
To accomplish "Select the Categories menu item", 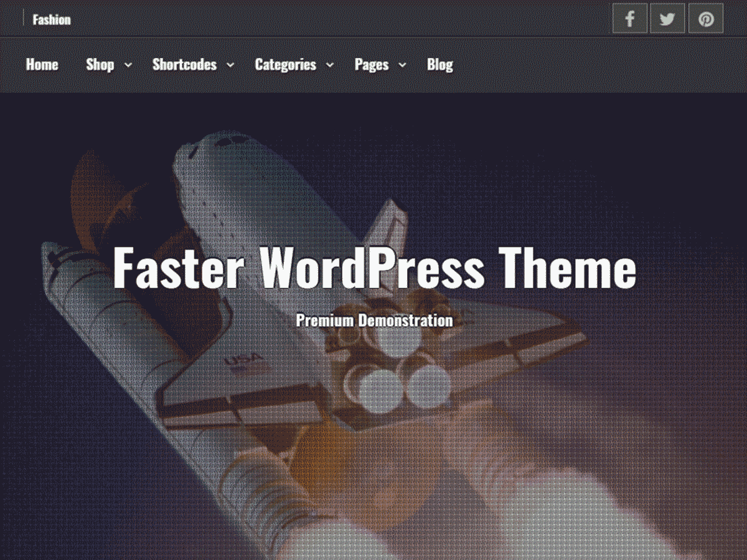I will [x=286, y=65].
